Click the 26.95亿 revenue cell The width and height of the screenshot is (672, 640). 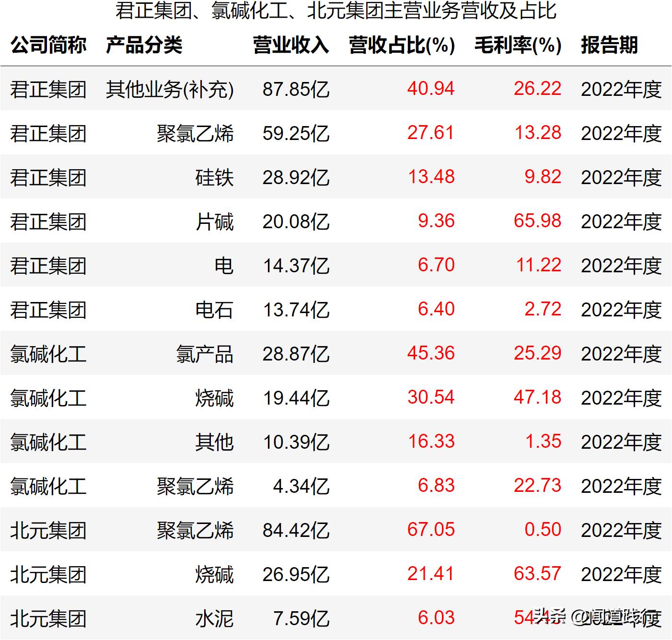pyautogui.click(x=296, y=574)
